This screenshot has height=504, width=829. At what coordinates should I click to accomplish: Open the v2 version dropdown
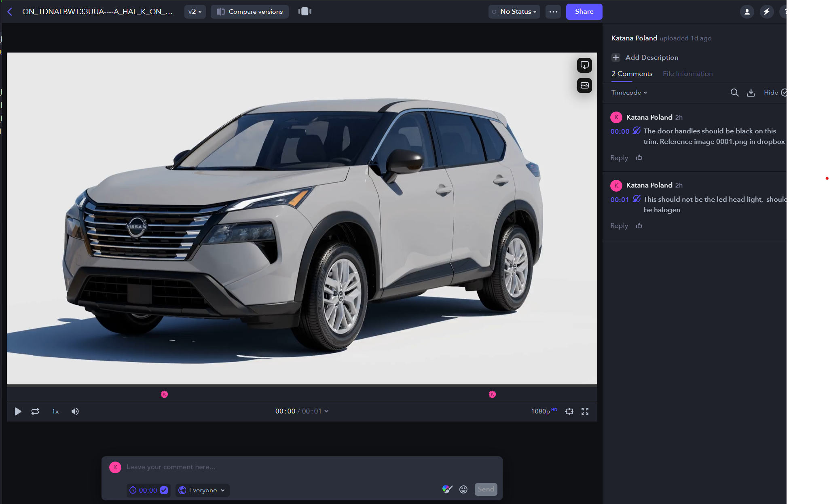point(195,12)
